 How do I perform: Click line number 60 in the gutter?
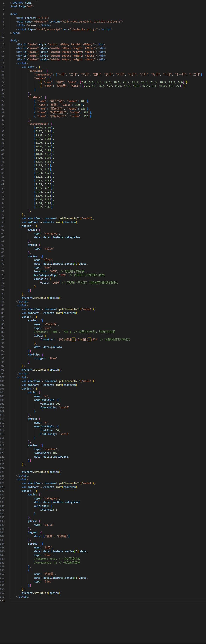[x=3, y=226]
